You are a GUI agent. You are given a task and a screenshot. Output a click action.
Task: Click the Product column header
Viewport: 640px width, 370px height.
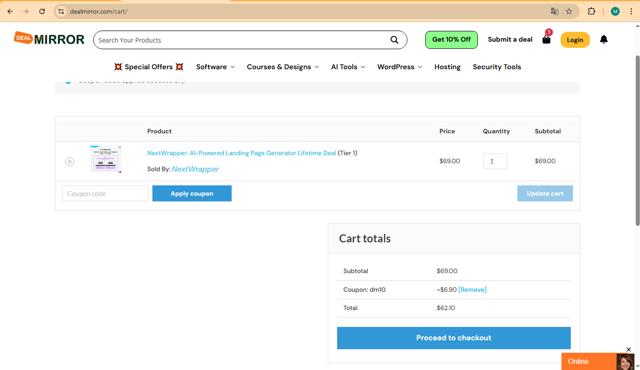159,131
